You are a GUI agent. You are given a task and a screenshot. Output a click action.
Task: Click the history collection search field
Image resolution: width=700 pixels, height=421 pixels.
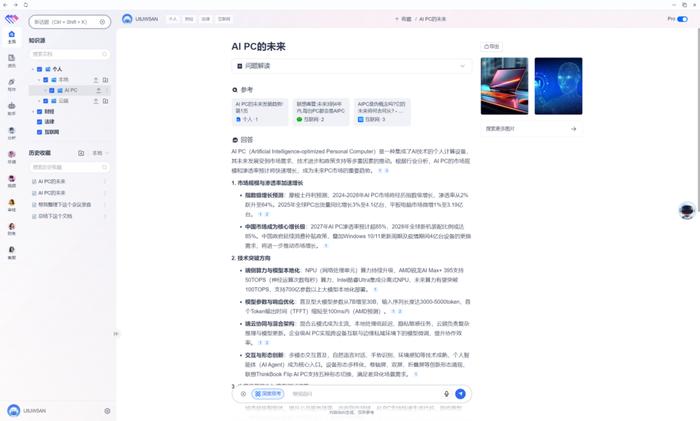click(70, 167)
